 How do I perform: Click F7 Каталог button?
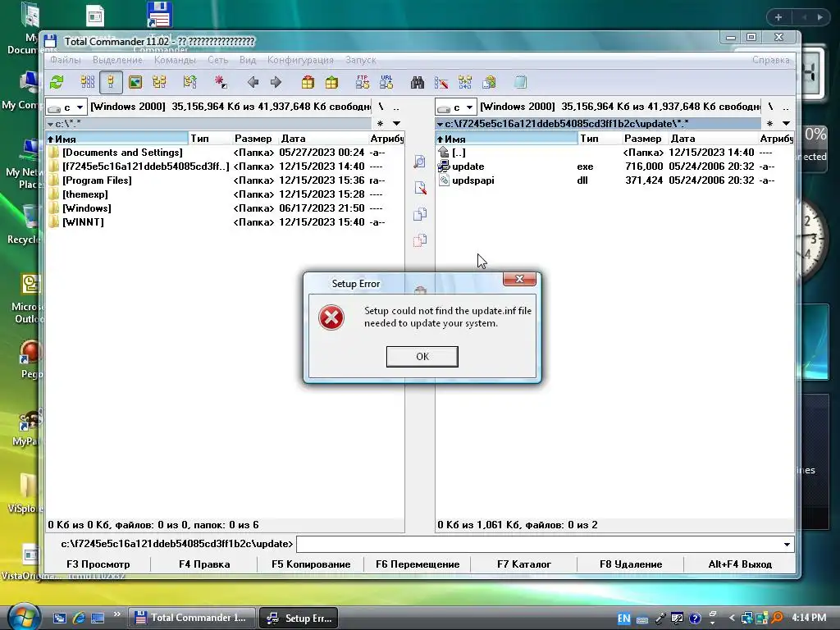[x=524, y=564]
